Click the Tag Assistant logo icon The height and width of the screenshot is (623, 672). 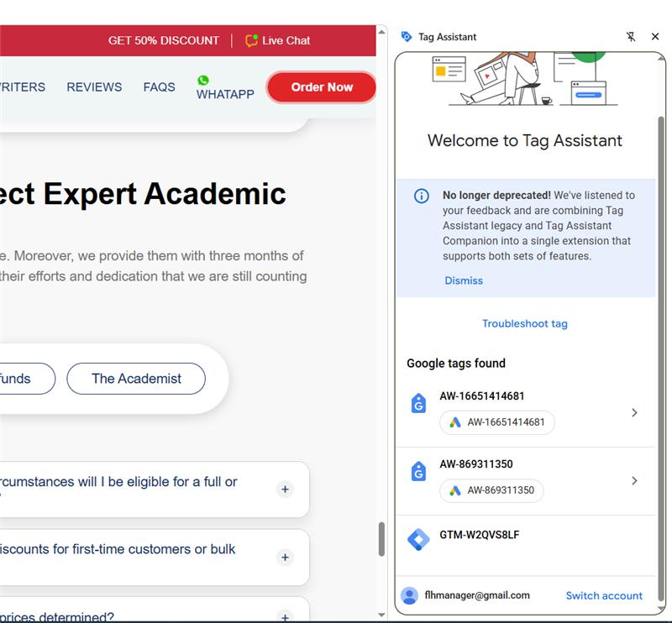coord(407,37)
